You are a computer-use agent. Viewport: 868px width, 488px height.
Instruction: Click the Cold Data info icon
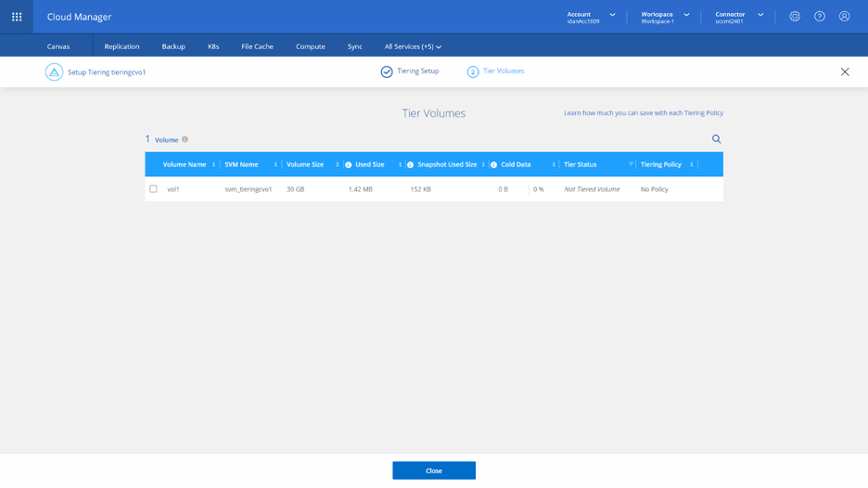(493, 165)
